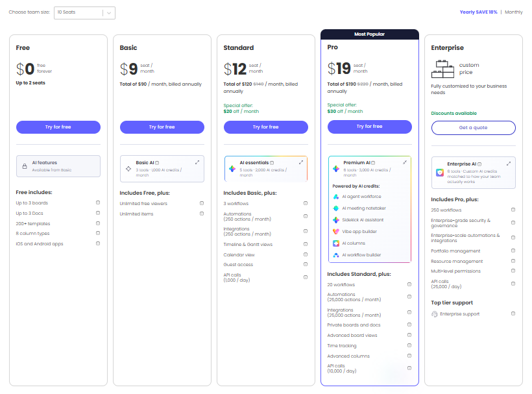The width and height of the screenshot is (532, 394).
Task: Click the Vibe app builder heart icon
Action: [336, 232]
